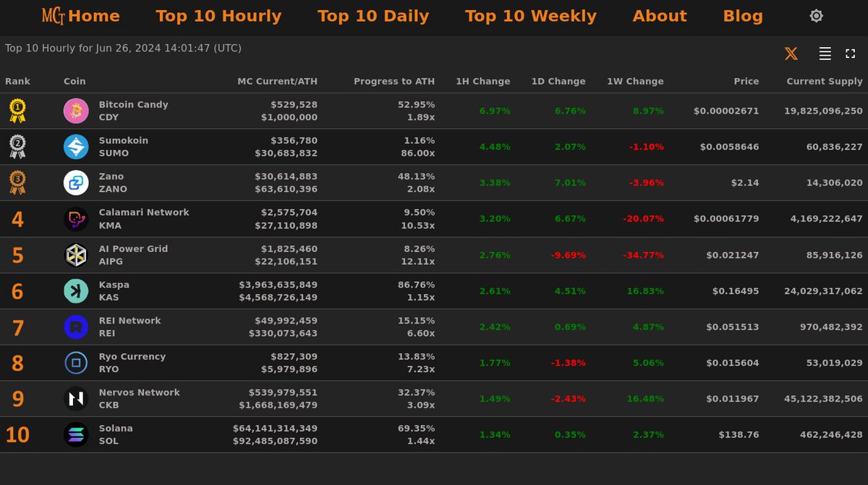Sort by 1D Change column header

coord(558,81)
